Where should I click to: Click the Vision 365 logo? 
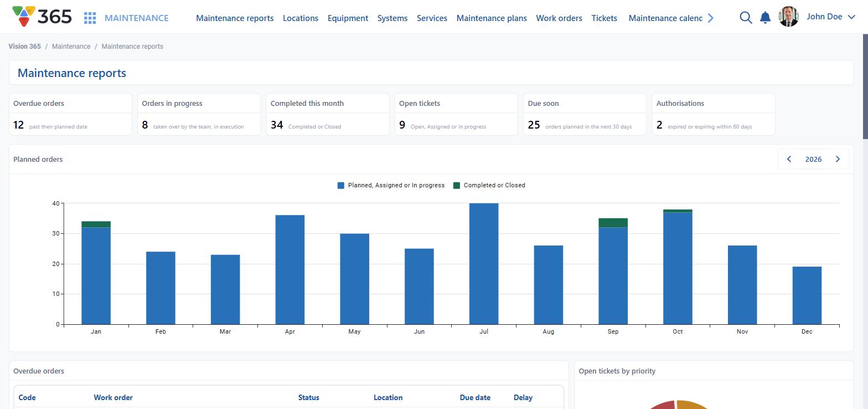tap(42, 17)
